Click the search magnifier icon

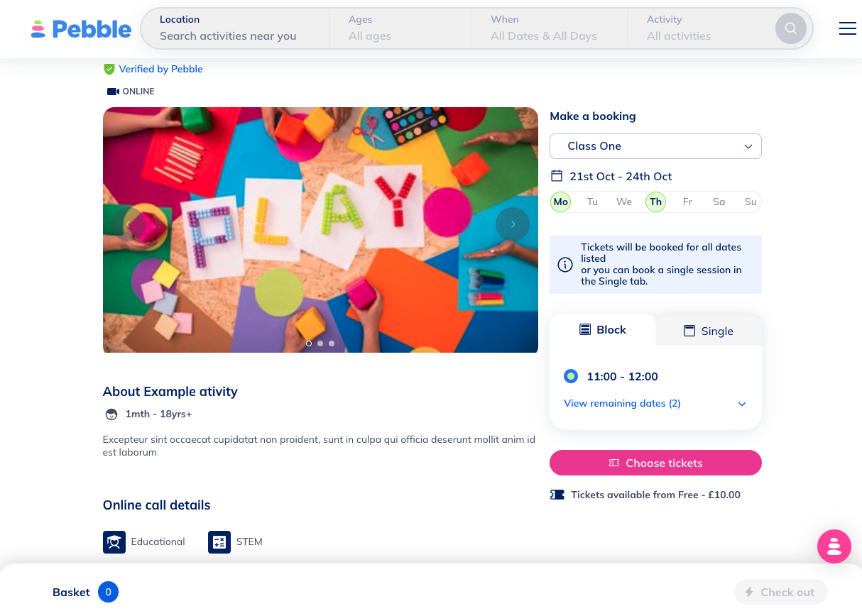(x=790, y=29)
